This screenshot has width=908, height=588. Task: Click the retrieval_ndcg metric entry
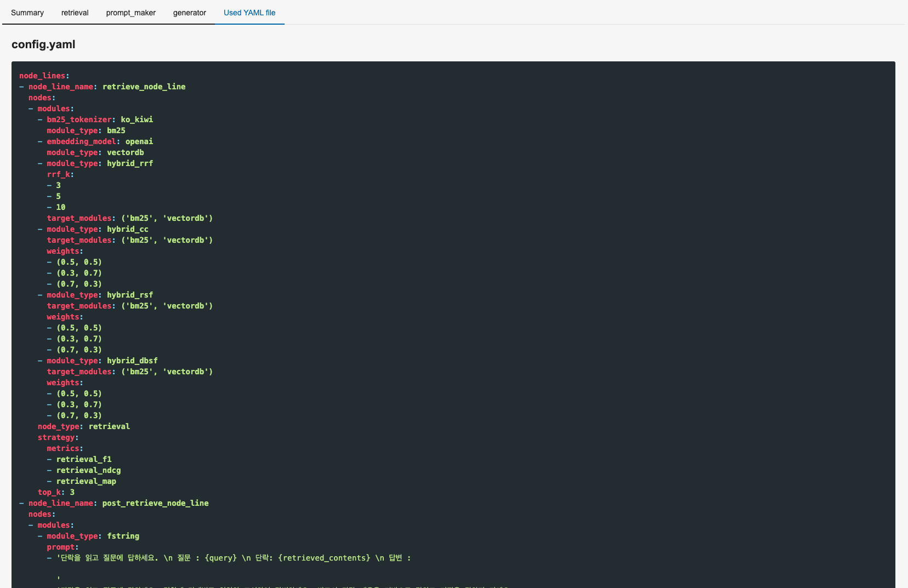coord(88,470)
